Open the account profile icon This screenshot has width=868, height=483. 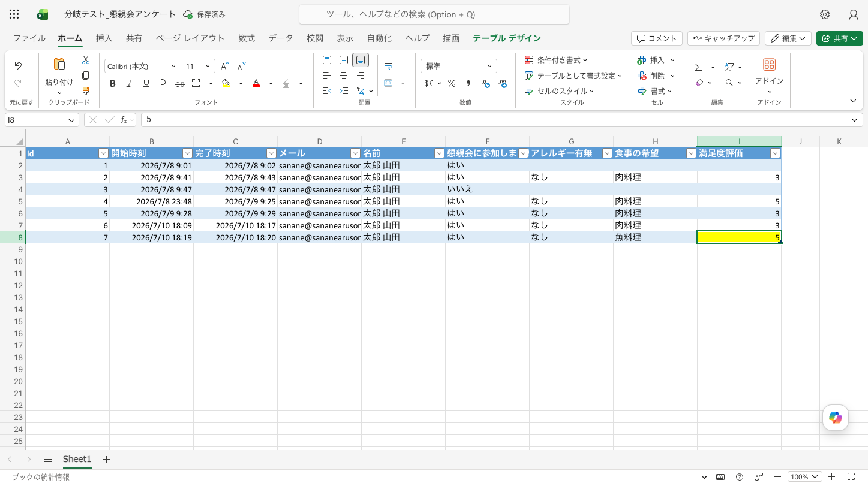pos(854,14)
